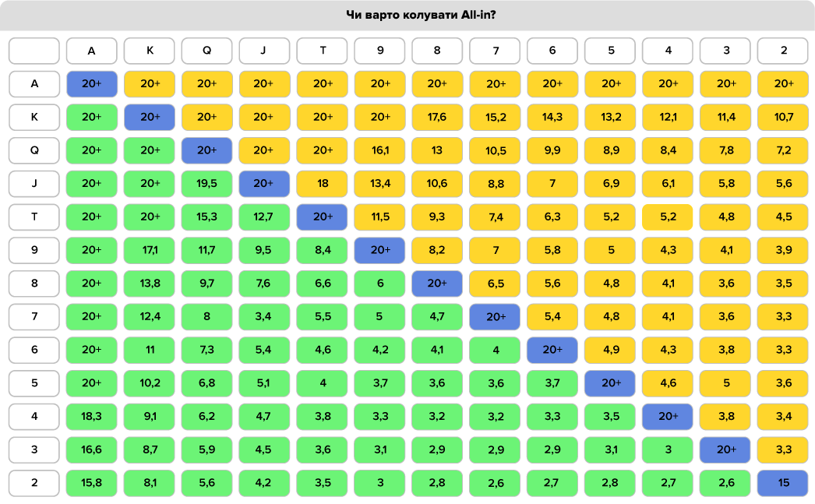This screenshot has width=815, height=504.
Task: Click the green cell showing 17,1
Action: (149, 250)
